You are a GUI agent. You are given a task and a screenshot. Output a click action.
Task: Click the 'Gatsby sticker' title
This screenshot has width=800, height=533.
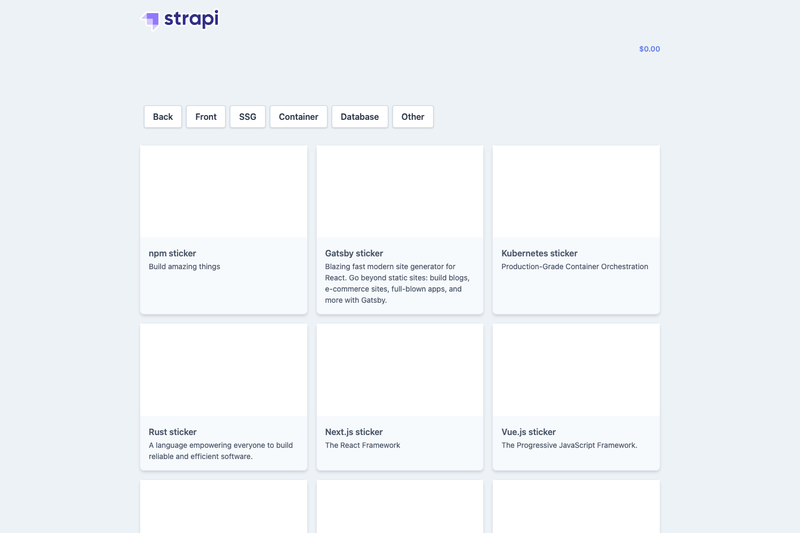click(x=354, y=253)
